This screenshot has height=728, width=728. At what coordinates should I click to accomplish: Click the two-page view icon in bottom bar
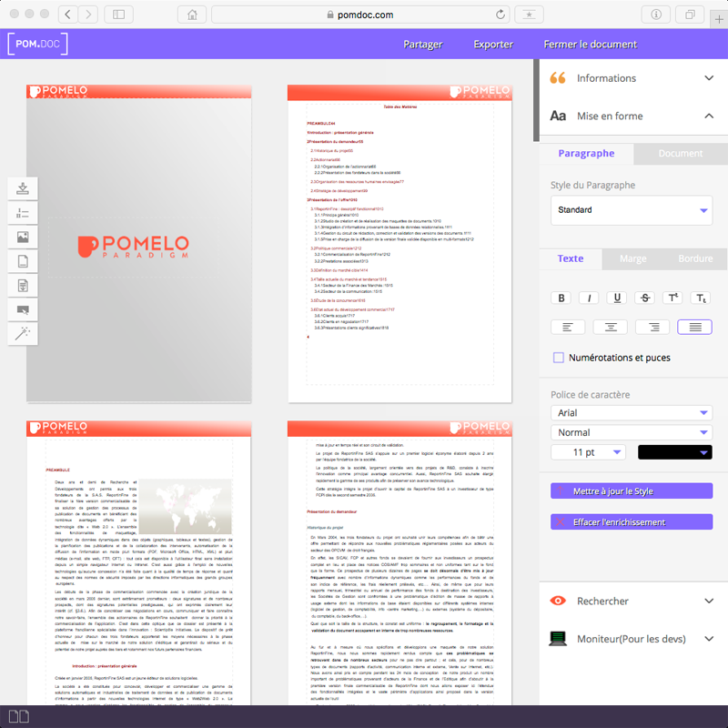point(19,716)
